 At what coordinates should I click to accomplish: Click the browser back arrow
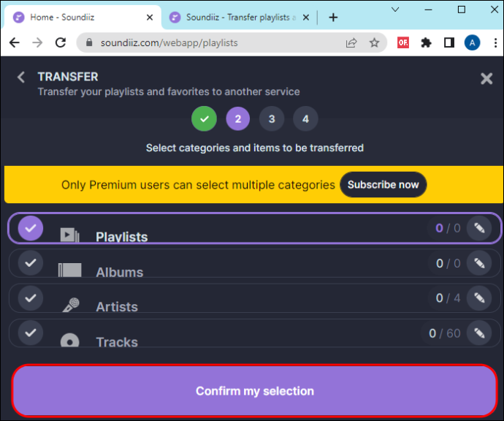click(x=15, y=42)
